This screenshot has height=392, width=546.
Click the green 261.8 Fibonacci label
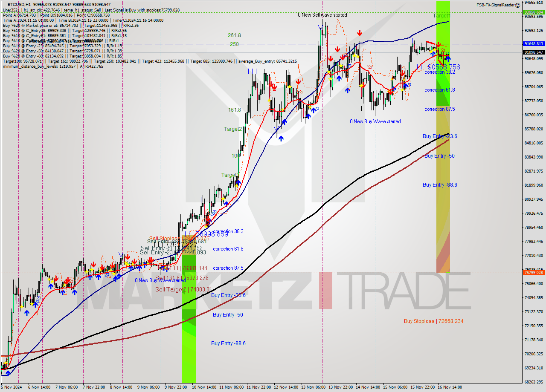(234, 35)
